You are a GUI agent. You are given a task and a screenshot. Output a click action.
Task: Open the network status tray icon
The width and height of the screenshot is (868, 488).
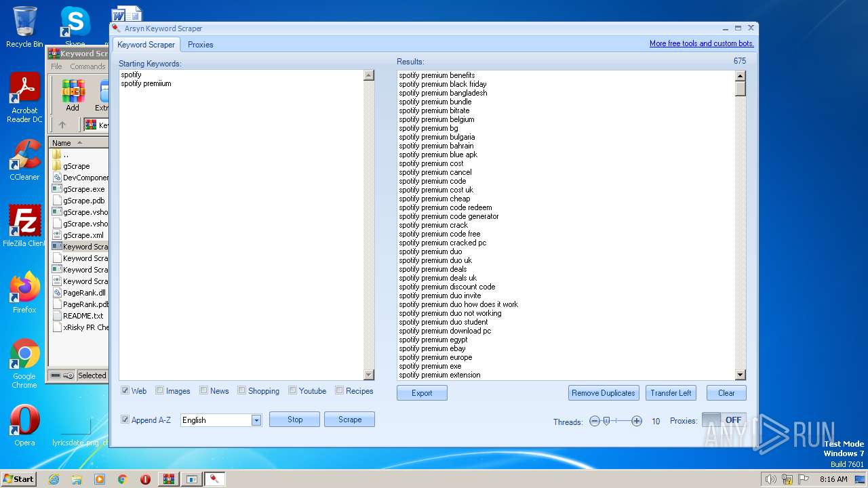[787, 479]
